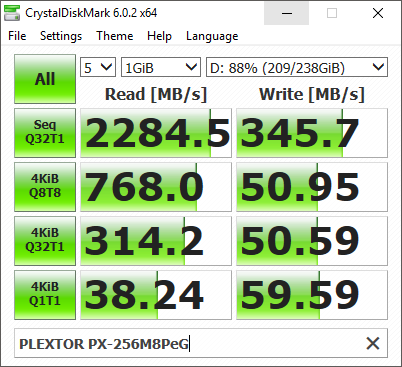Start the Seq Q32T1 test
This screenshot has width=402, height=367.
[45, 133]
